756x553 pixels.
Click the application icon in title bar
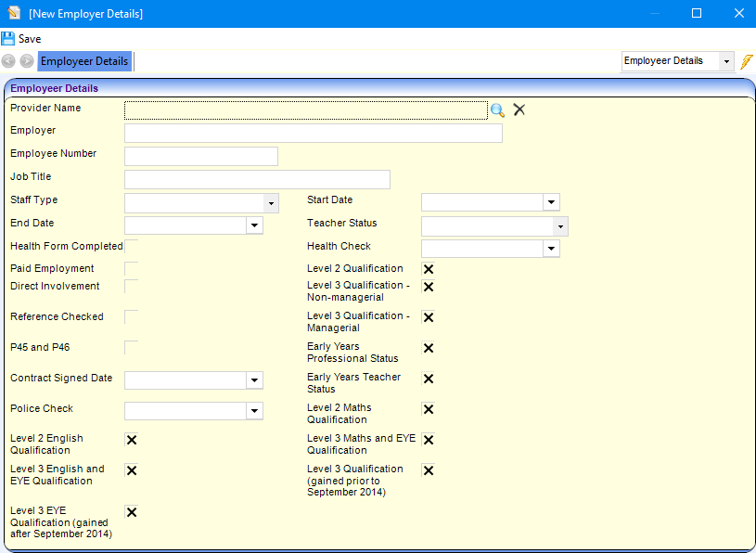pos(14,14)
